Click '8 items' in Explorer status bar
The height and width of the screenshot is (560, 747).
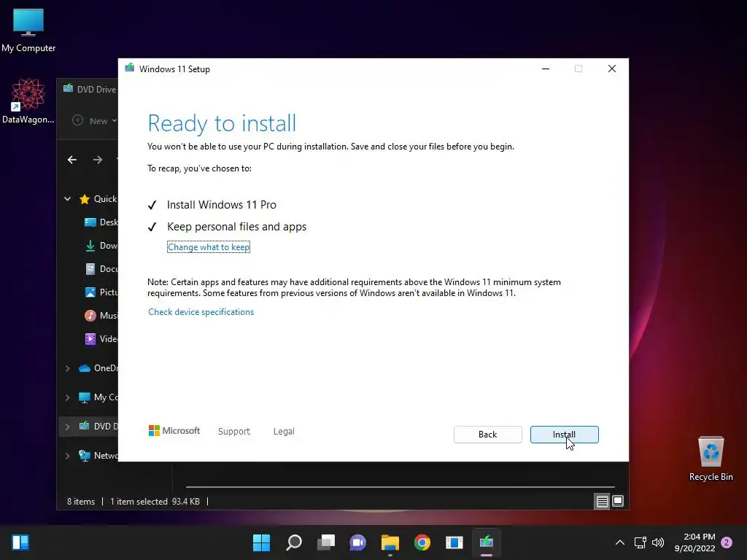click(x=81, y=502)
